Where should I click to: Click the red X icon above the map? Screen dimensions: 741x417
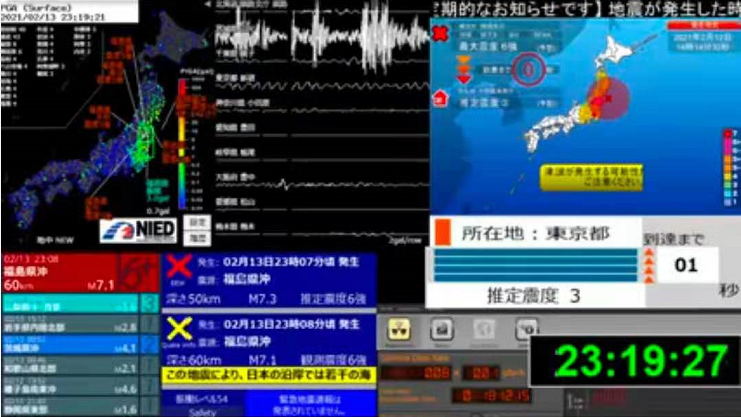click(438, 33)
